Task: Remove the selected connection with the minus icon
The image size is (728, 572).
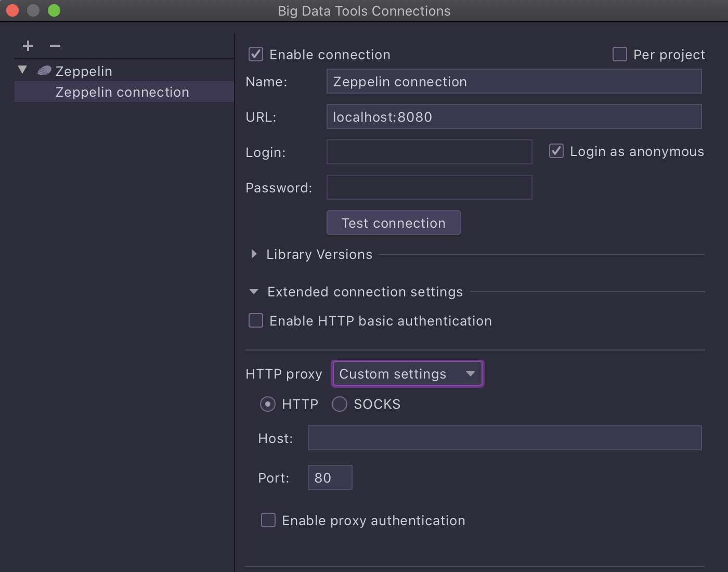Action: [x=55, y=46]
